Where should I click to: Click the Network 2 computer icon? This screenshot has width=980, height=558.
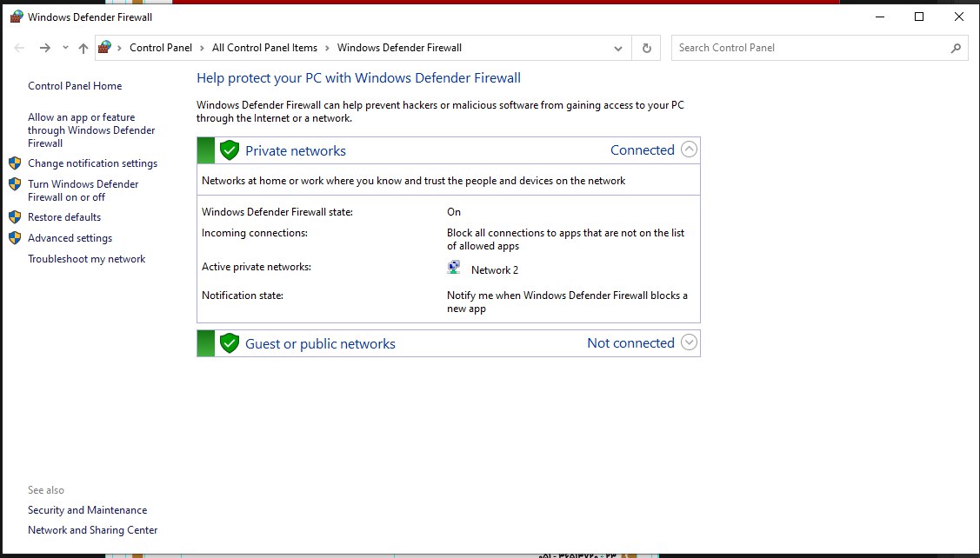click(x=454, y=268)
